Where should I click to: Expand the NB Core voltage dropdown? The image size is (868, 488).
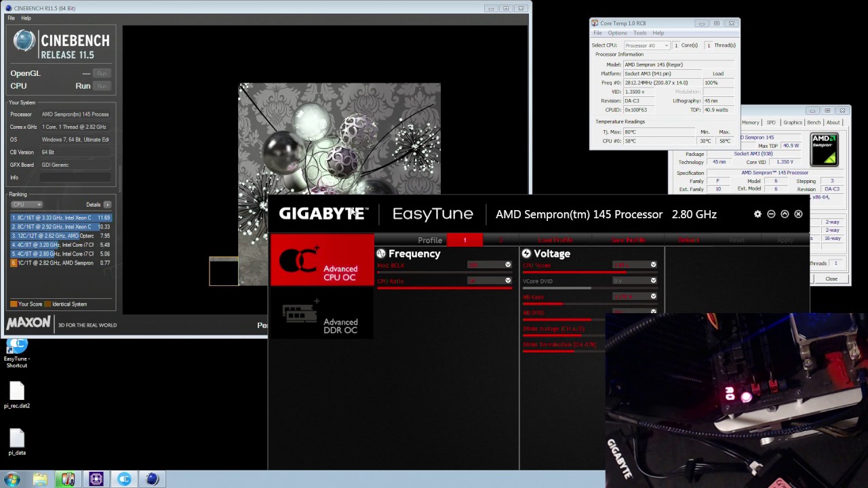pyautogui.click(x=654, y=296)
